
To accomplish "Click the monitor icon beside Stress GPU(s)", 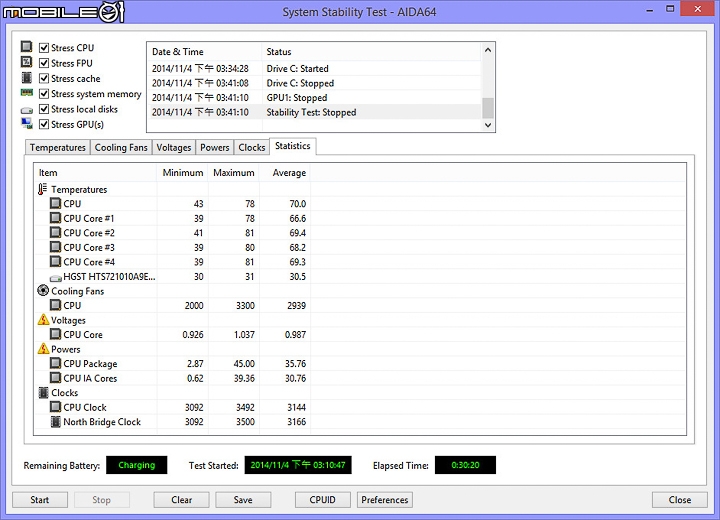I will point(27,124).
